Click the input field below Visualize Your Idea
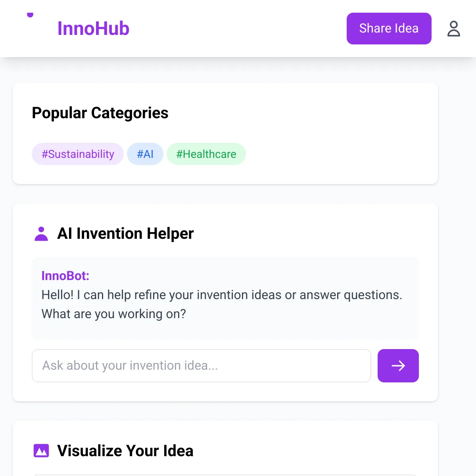 click(x=225, y=475)
